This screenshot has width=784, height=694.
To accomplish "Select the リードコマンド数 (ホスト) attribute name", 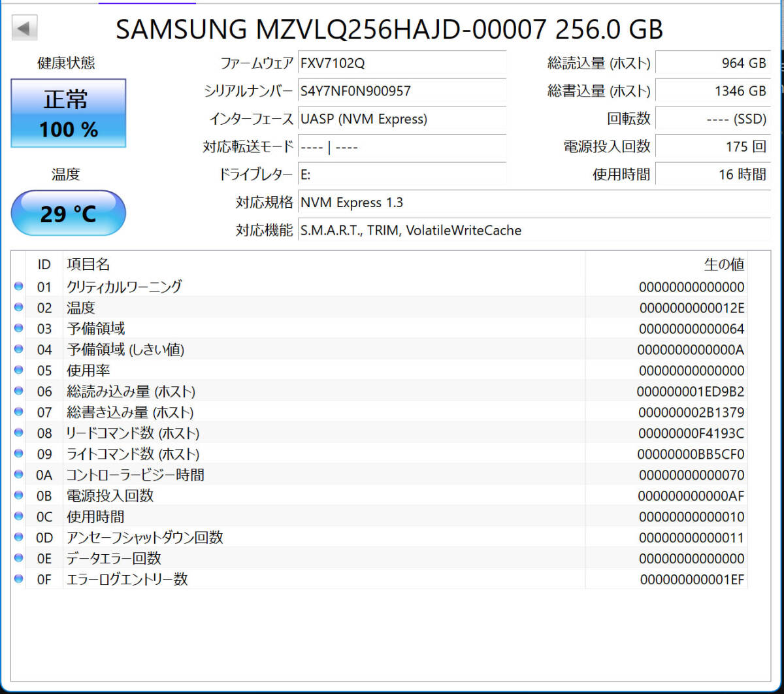I will click(x=133, y=433).
